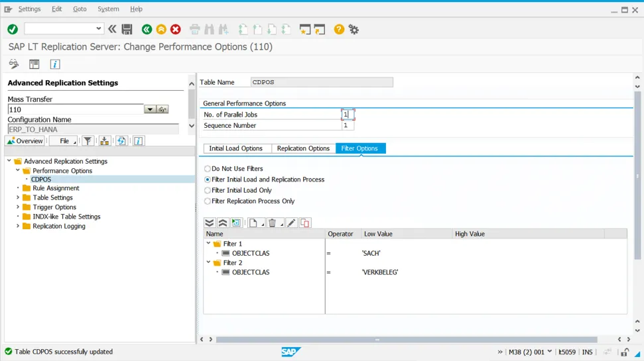Open the yellow Help question mark icon
The width and height of the screenshot is (644, 361).
pos(339,29)
